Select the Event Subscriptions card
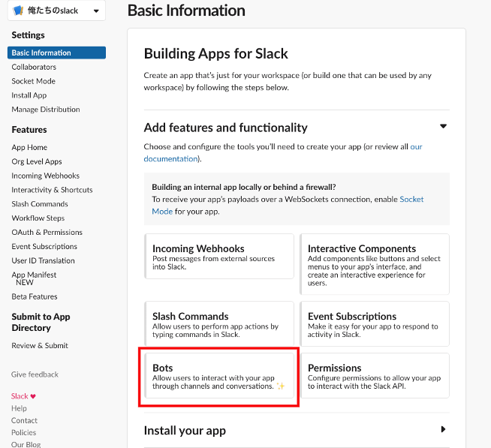491x448 pixels. pos(374,323)
